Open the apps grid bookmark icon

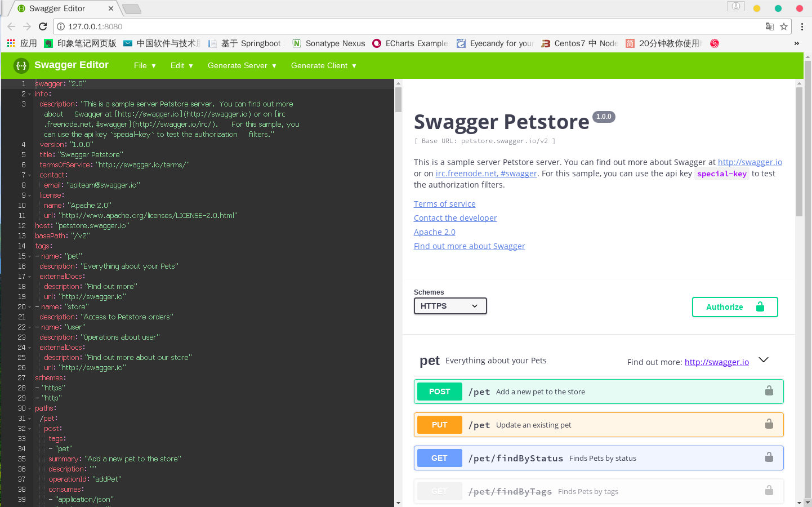click(11, 43)
